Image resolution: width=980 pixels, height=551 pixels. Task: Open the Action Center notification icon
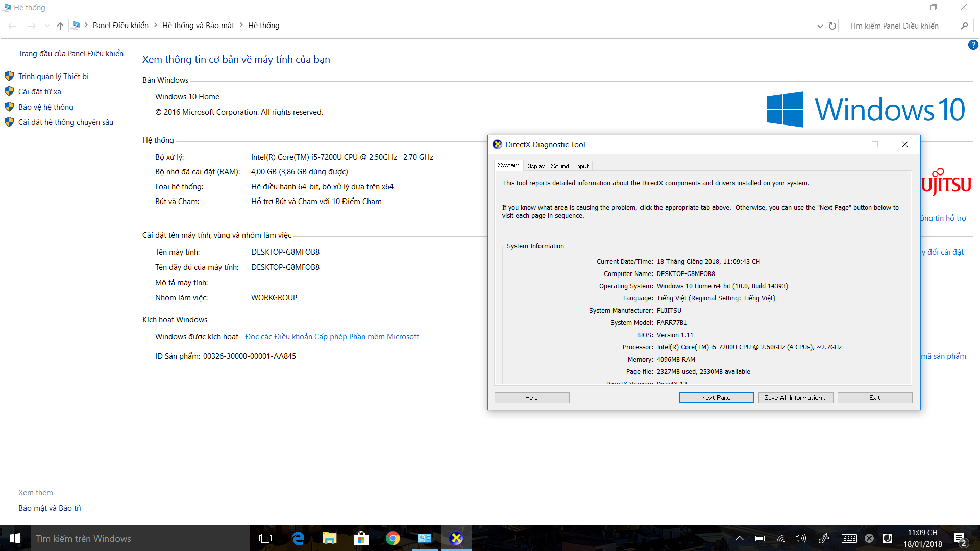click(959, 539)
